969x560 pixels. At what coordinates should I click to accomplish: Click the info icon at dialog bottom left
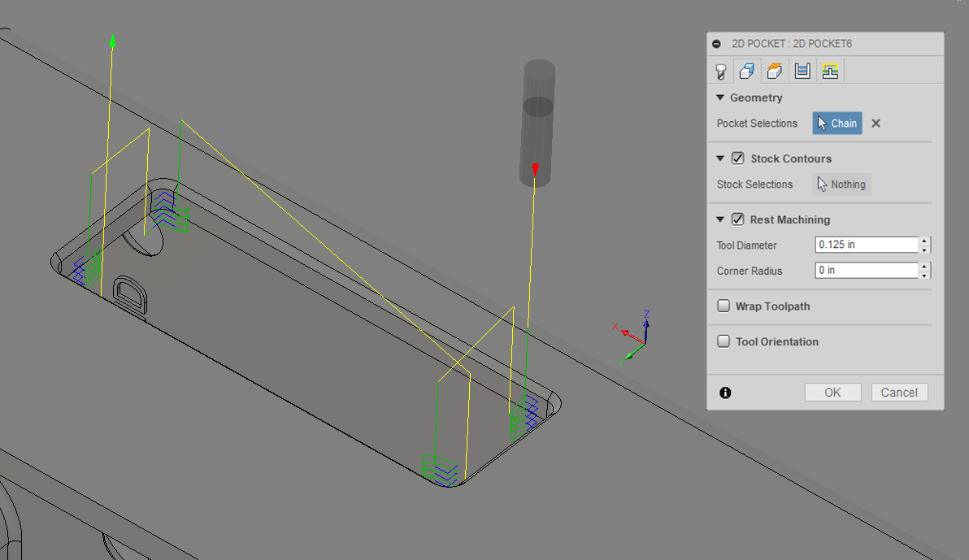pos(724,393)
